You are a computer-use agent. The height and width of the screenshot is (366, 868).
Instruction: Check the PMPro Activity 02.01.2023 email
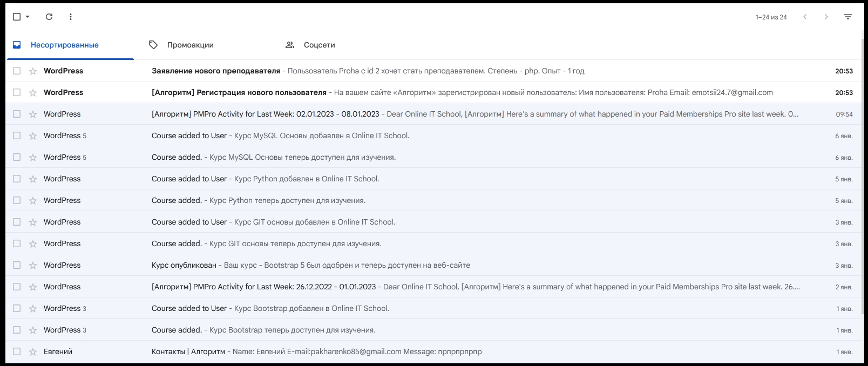(x=17, y=114)
